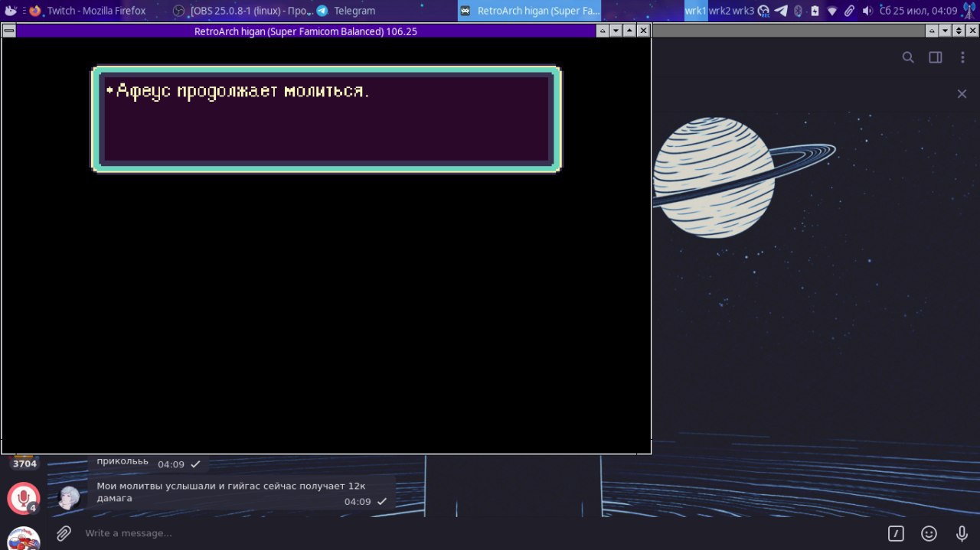Image resolution: width=980 pixels, height=550 pixels.
Task: Open the application menu icon in top-left panel
Action: pos(11,11)
